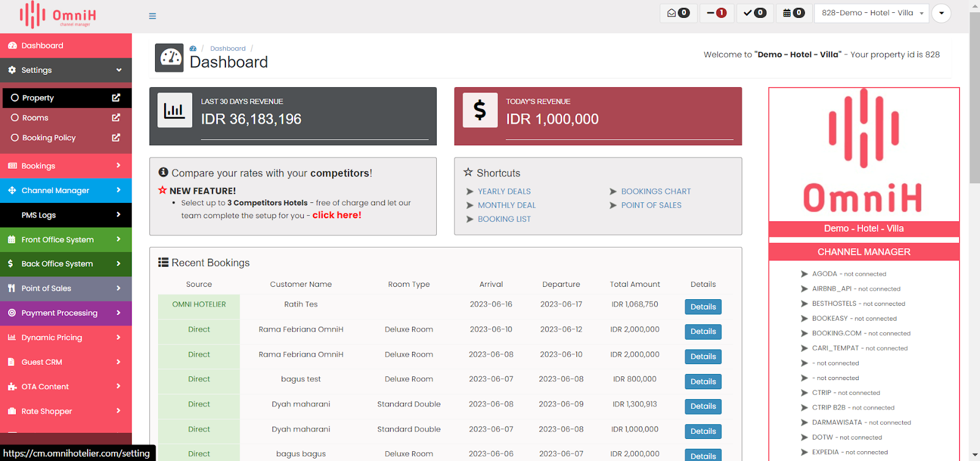Viewport: 980px width, 461px height.
Task: Click the dollar sign revenue icon
Action: 480,110
